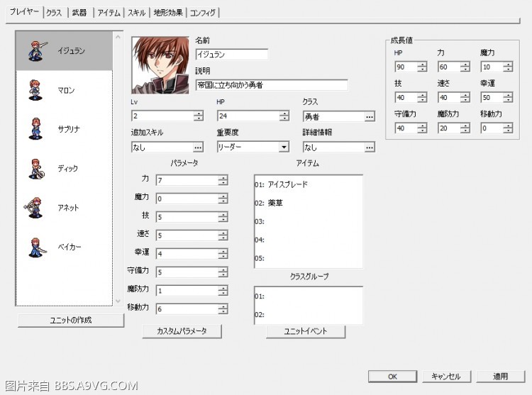Viewport: 532px width, 395px height.
Task: Adjust the 成長値 速さ stepper
Action: pyautogui.click(x=465, y=98)
